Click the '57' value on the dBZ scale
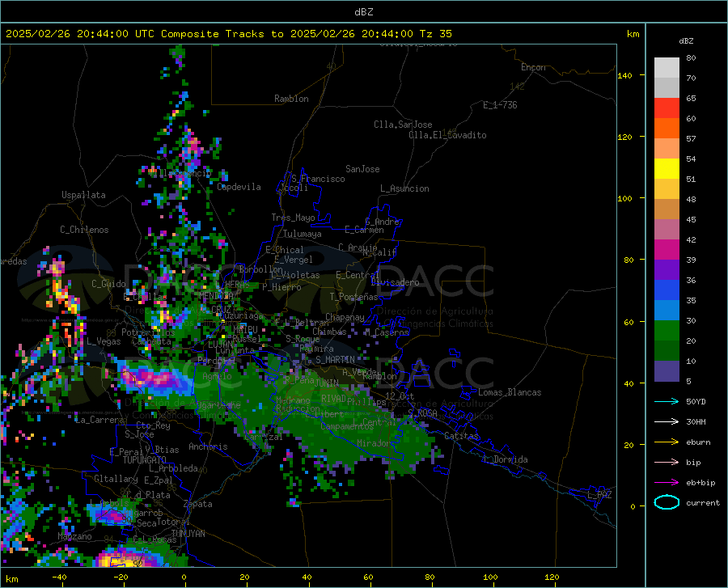 [691, 139]
